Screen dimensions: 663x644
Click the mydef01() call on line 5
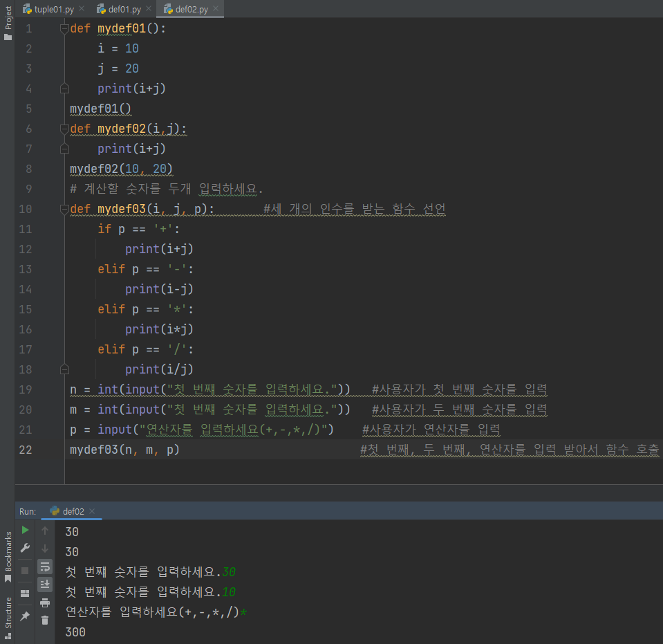pyautogui.click(x=101, y=109)
